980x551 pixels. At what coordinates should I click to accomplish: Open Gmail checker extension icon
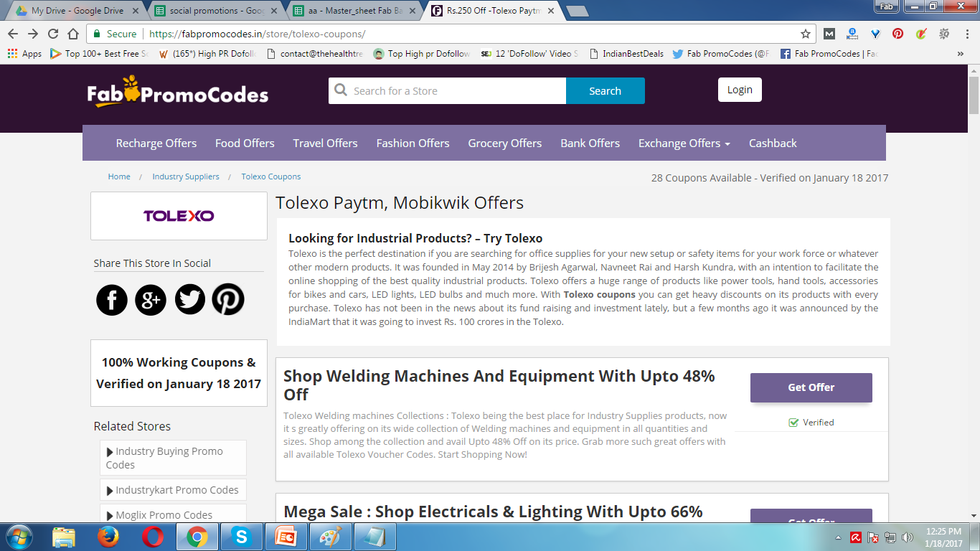click(x=829, y=34)
